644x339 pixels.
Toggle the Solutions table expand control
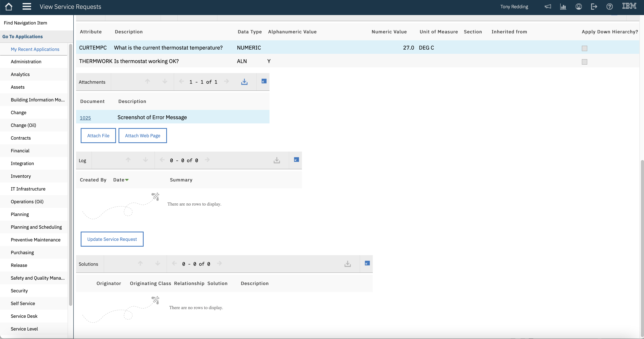(x=367, y=263)
